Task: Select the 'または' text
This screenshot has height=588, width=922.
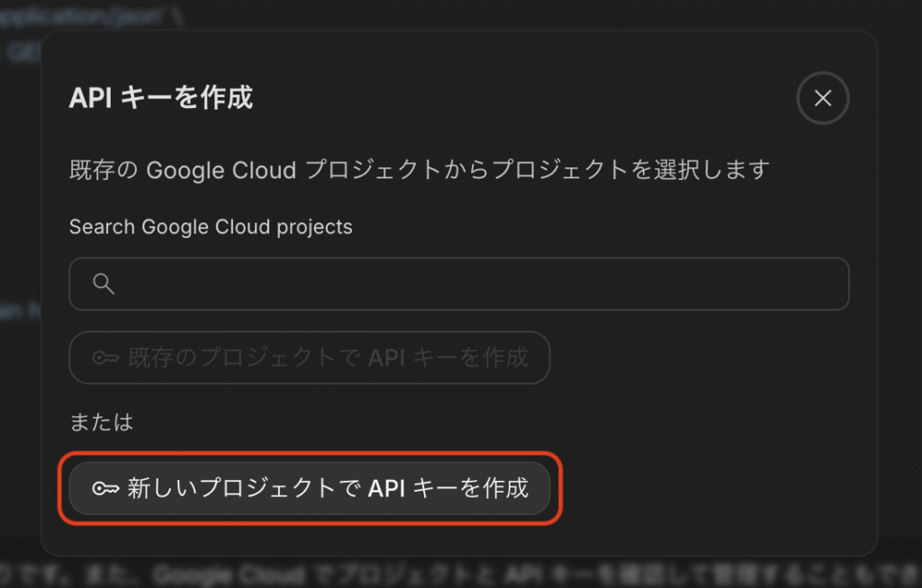Action: click(102, 422)
